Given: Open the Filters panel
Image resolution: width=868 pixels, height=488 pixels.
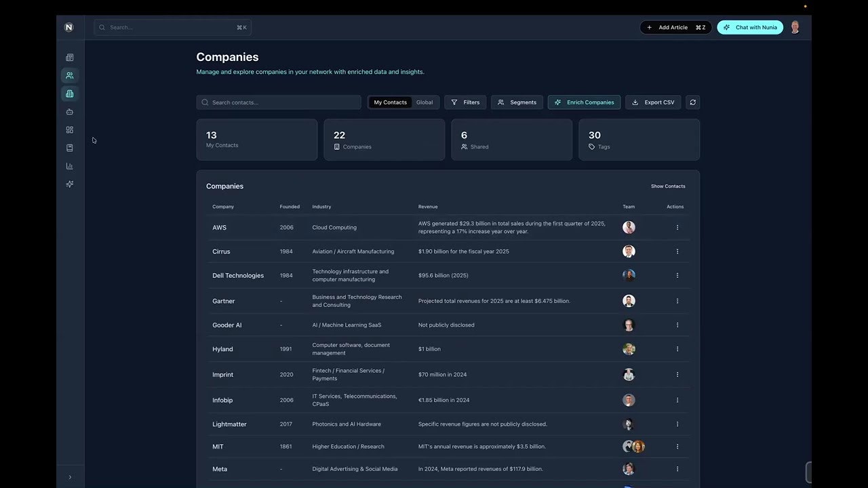Looking at the screenshot, I should (465, 102).
